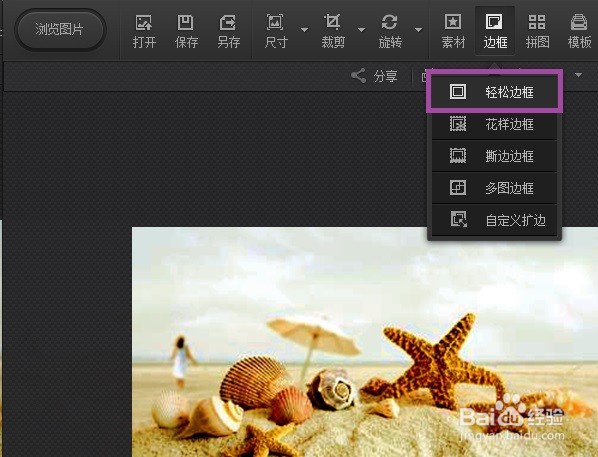Expand the 旋转 dropdown arrow
This screenshot has height=457, width=598.
pyautogui.click(x=418, y=30)
